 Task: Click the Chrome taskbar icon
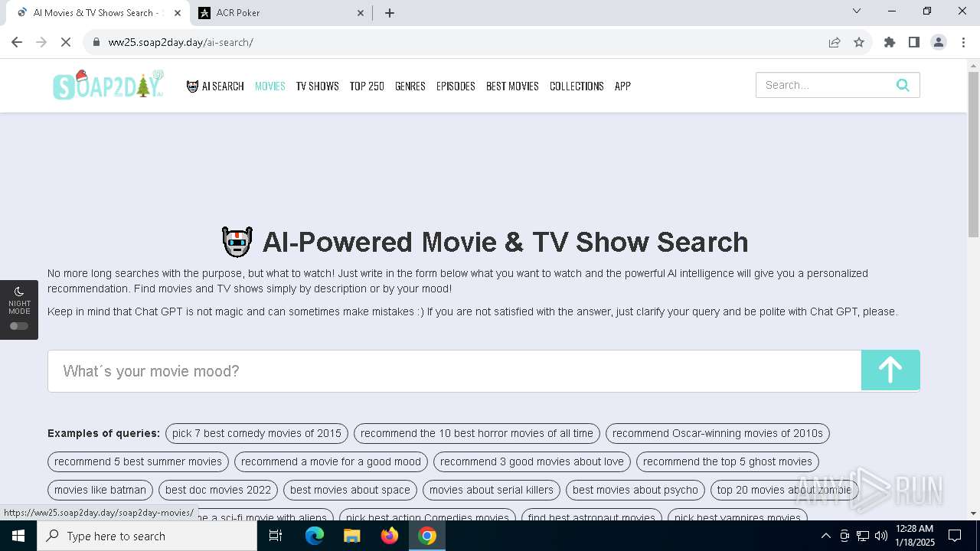click(427, 536)
